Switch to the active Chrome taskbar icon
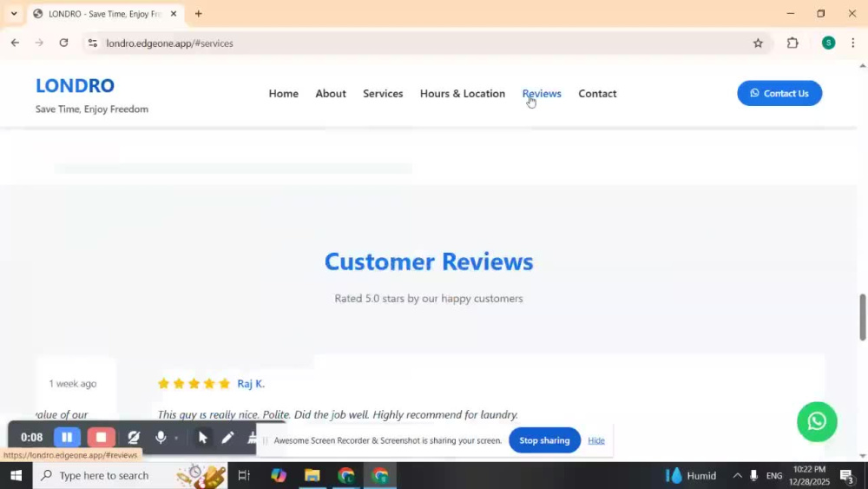The height and width of the screenshot is (489, 868). tap(380, 475)
